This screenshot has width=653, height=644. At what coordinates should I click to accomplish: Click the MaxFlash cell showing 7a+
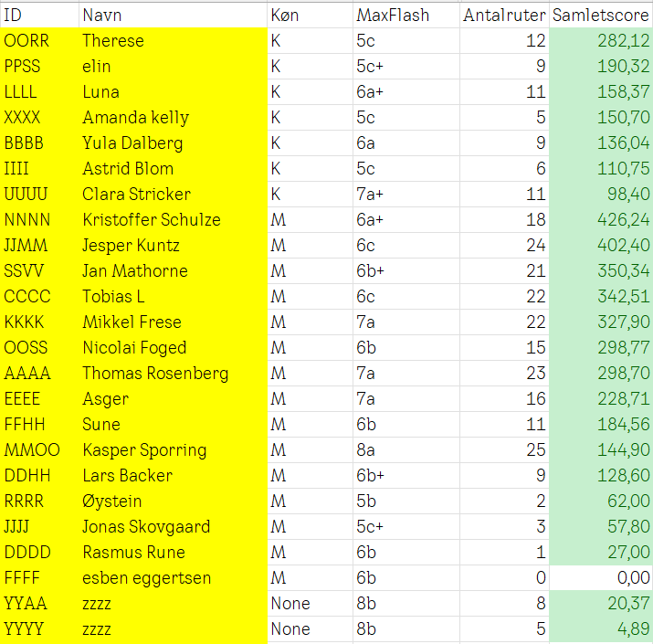(405, 195)
